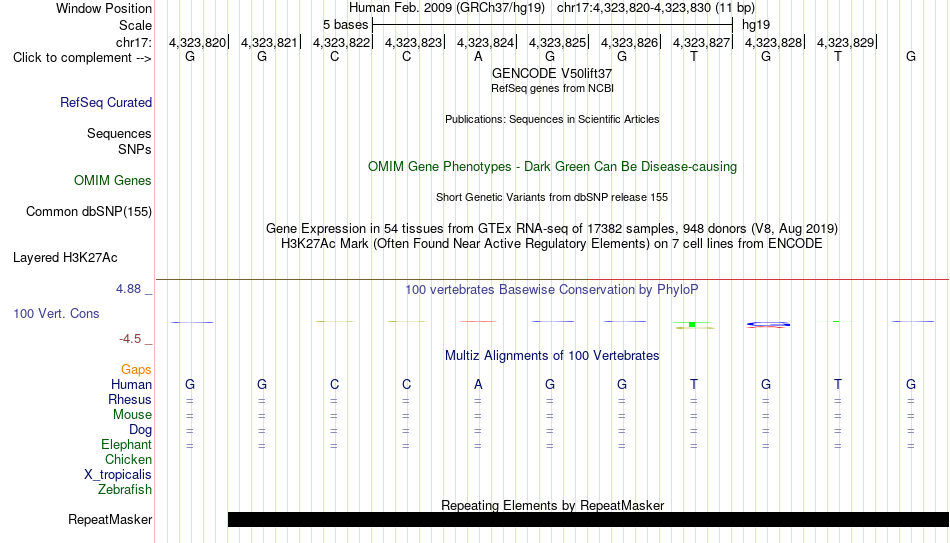Click the X_tropicalis alignment row label
This screenshot has width=950, height=543.
pyautogui.click(x=118, y=475)
